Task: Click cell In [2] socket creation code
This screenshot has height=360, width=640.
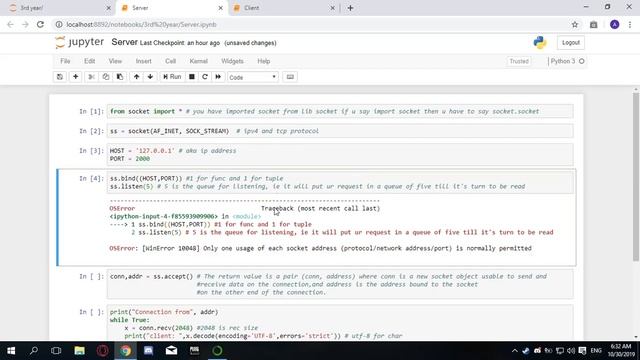Action: click(340, 131)
